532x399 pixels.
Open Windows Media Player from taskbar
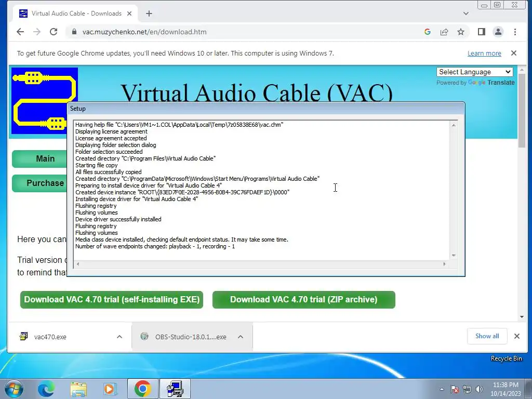(x=110, y=389)
